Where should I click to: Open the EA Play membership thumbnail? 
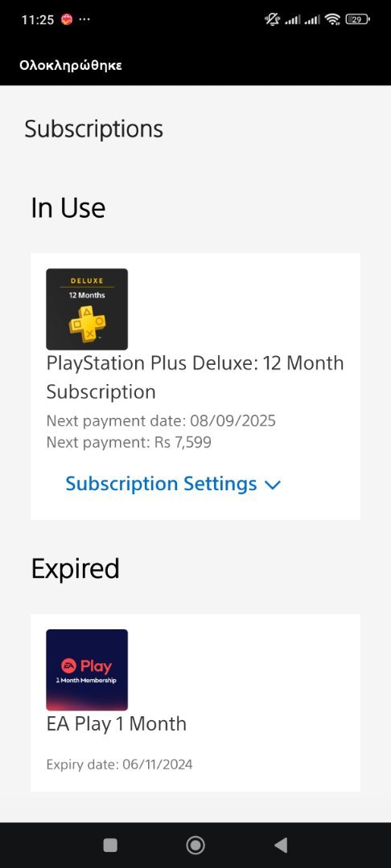pyautogui.click(x=87, y=669)
